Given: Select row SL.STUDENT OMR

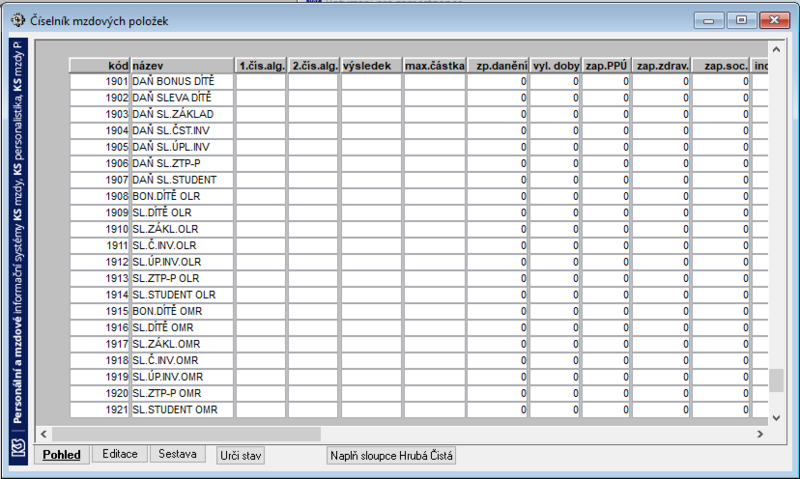Looking at the screenshot, I should [418, 410].
